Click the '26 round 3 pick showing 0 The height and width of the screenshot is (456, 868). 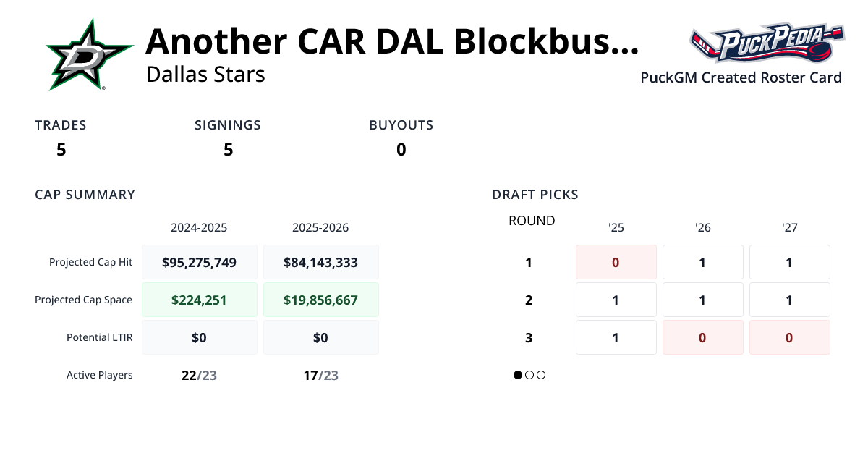click(x=702, y=337)
